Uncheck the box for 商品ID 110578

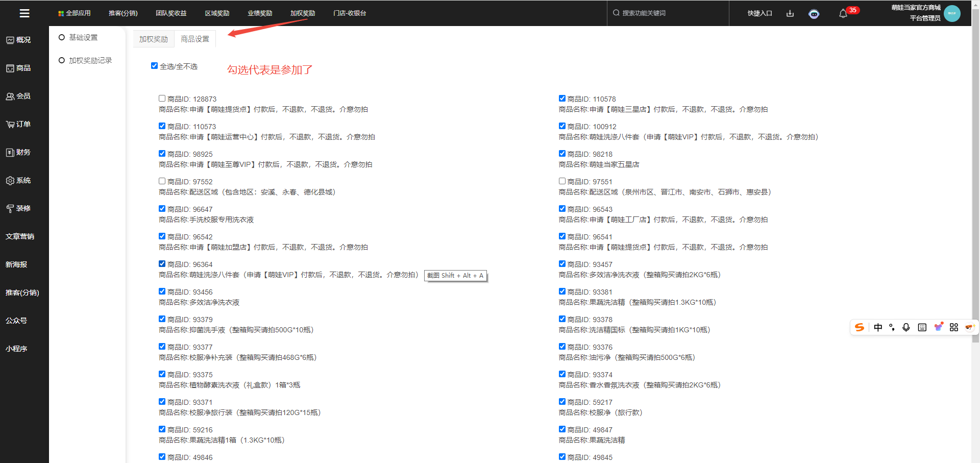(562, 99)
